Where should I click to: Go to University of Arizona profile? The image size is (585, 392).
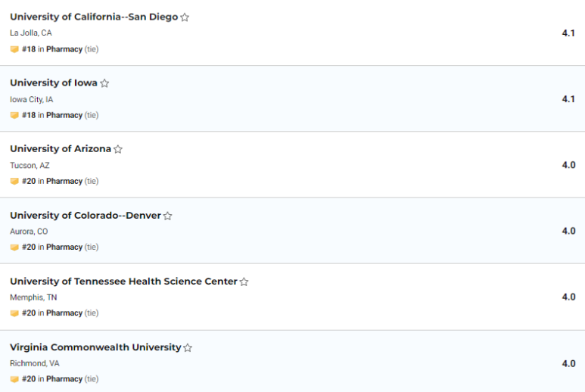[x=61, y=149]
